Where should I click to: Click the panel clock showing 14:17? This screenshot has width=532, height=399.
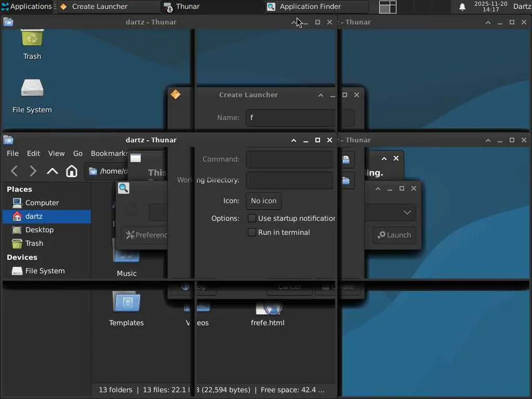coord(490,6)
